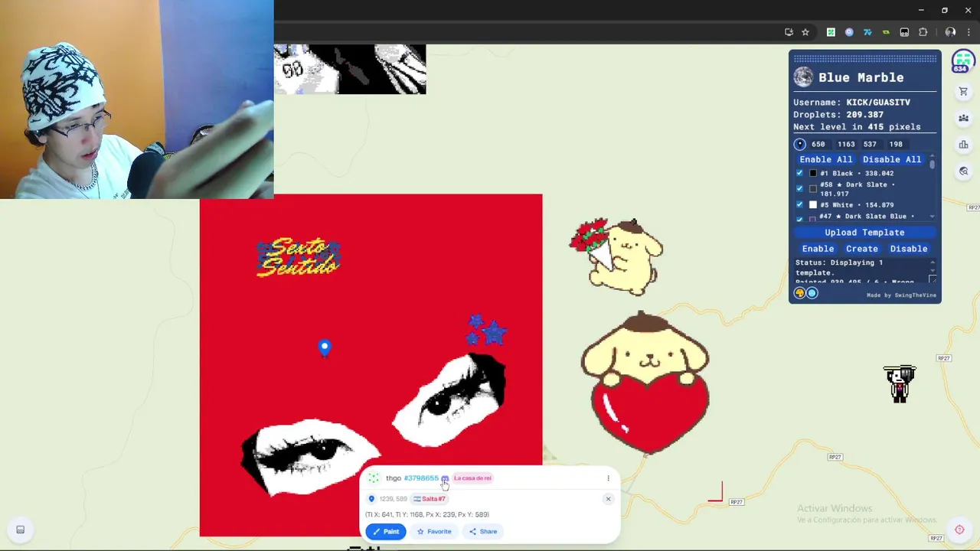Click the White color swatch
The height and width of the screenshot is (551, 980).
[x=813, y=204]
